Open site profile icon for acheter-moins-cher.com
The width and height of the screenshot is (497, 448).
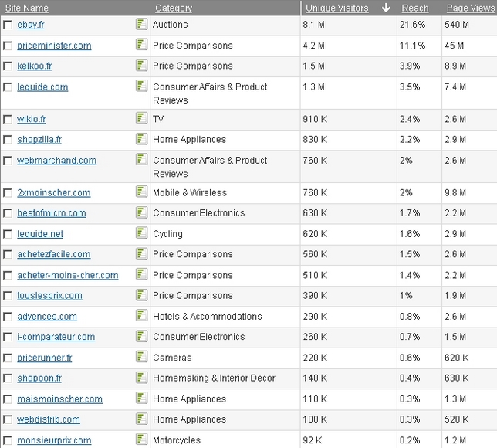coord(141,274)
